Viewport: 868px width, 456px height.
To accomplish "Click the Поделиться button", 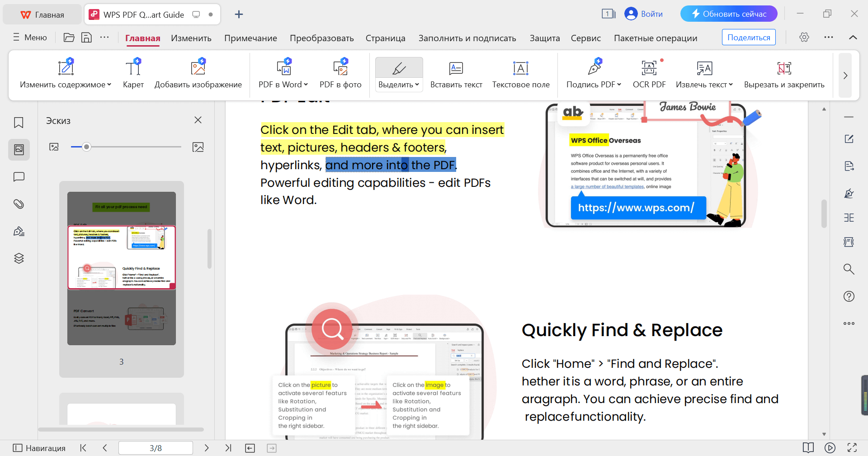I will coord(748,37).
